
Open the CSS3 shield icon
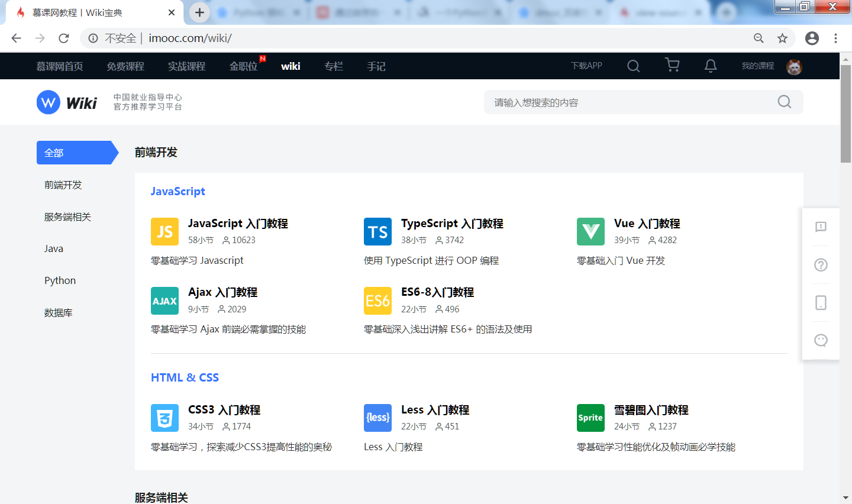[164, 418]
